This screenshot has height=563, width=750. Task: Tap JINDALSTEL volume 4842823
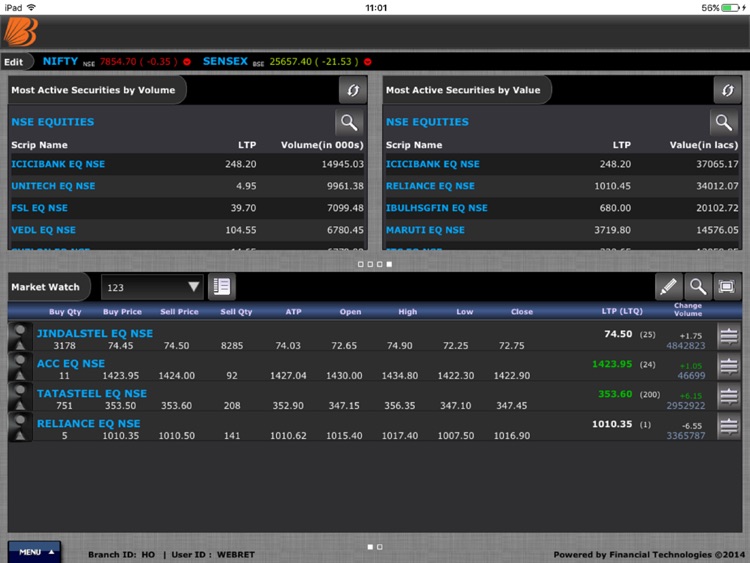(686, 345)
